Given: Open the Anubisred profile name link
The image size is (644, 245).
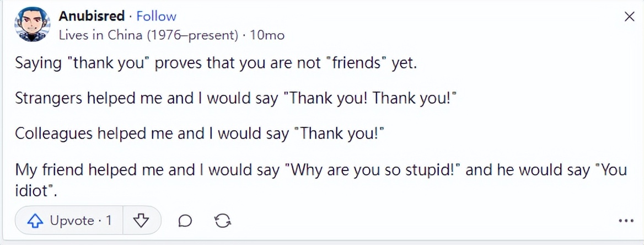Looking at the screenshot, I should click(92, 16).
